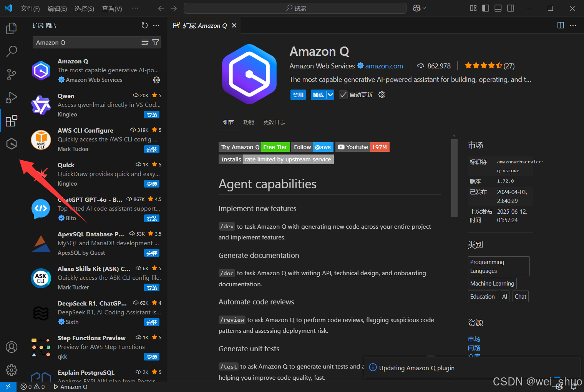The image size is (584, 392).
Task: Toggle the bottom panel
Action: [x=498, y=8]
